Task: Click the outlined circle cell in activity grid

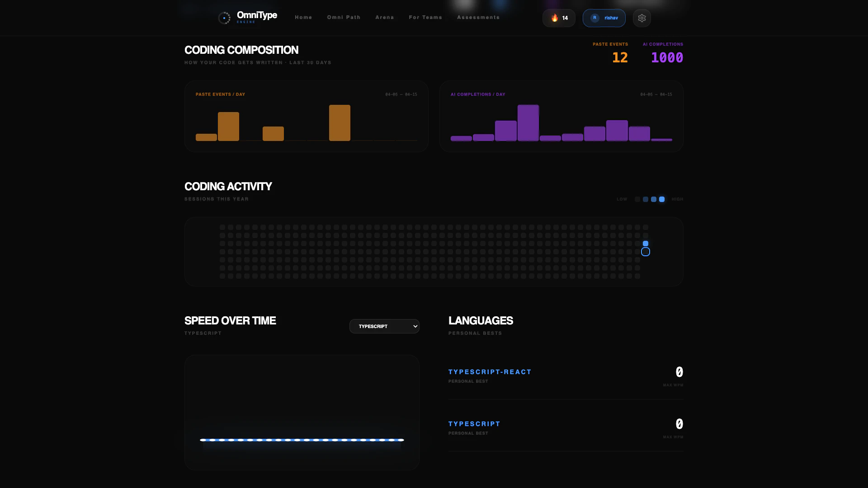Action: point(645,252)
